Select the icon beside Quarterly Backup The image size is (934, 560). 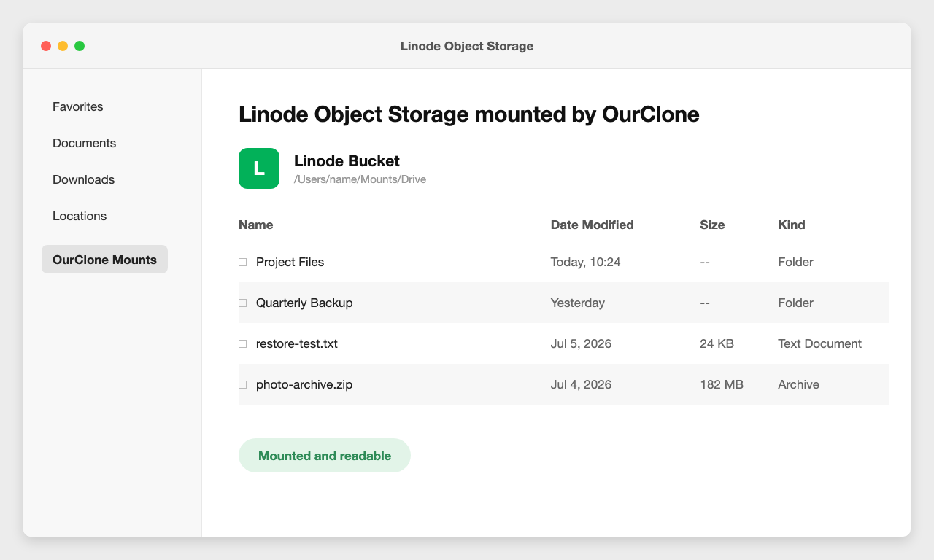click(x=243, y=303)
